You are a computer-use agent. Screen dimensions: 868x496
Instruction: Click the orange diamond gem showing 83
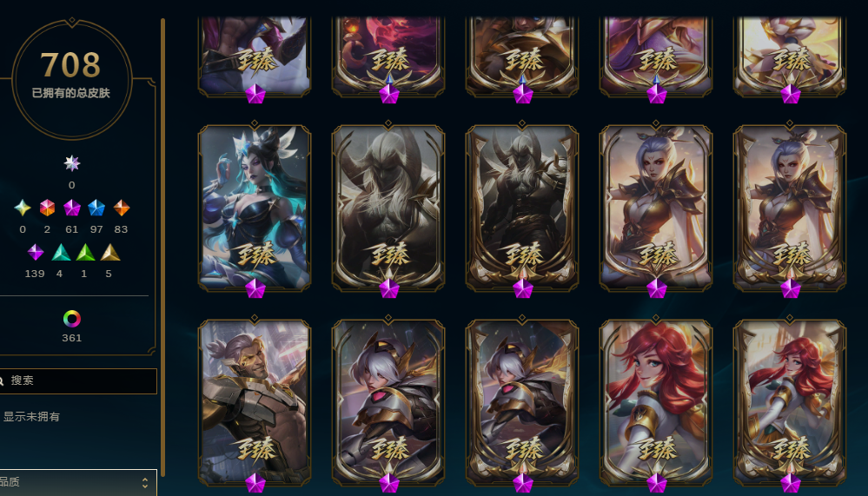point(122,208)
